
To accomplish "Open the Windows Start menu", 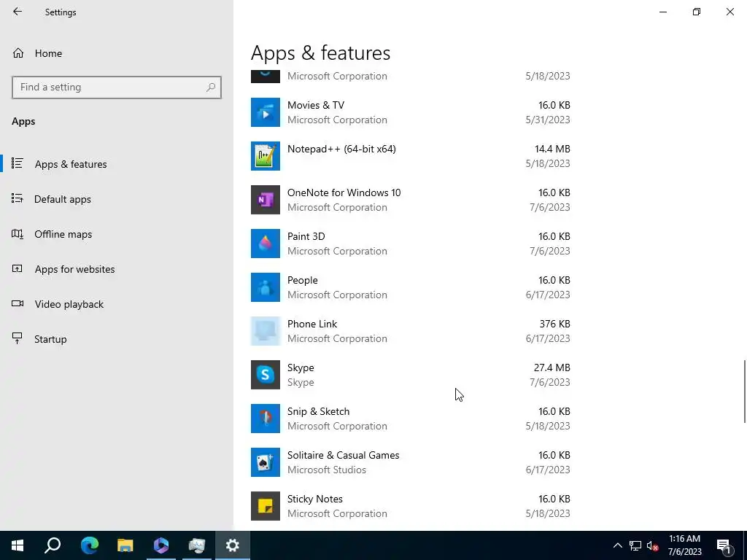I will [x=18, y=545].
